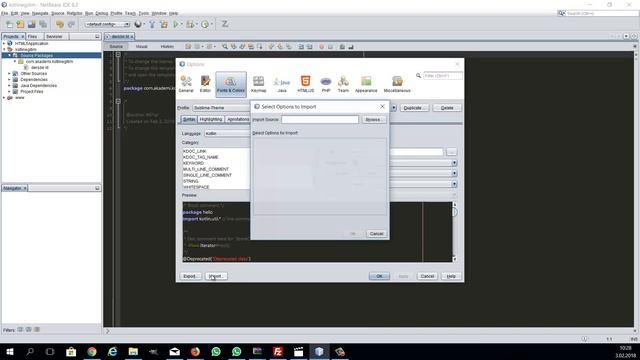
Task: Open Firefox from the taskbar
Action: [x=195, y=351]
